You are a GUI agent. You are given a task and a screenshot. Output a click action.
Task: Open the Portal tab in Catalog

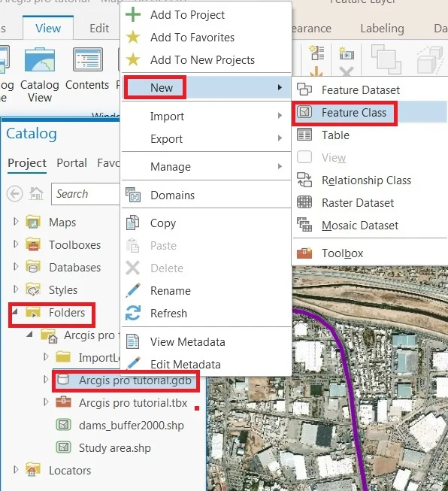pos(71,163)
